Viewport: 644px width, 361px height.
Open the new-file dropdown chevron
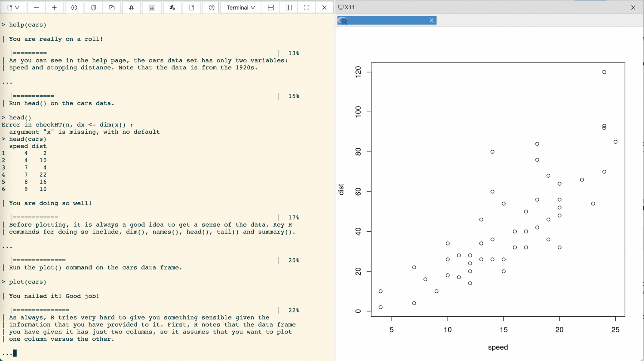[17, 7]
